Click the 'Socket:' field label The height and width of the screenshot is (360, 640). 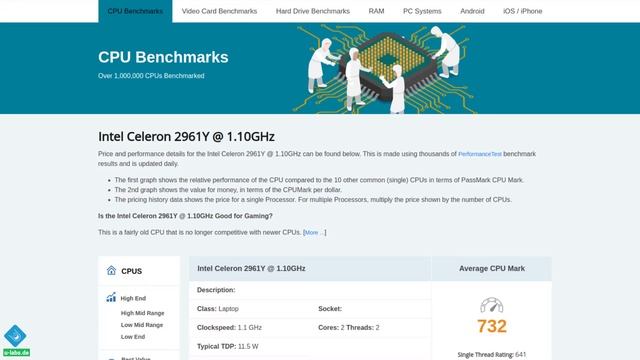coord(330,309)
